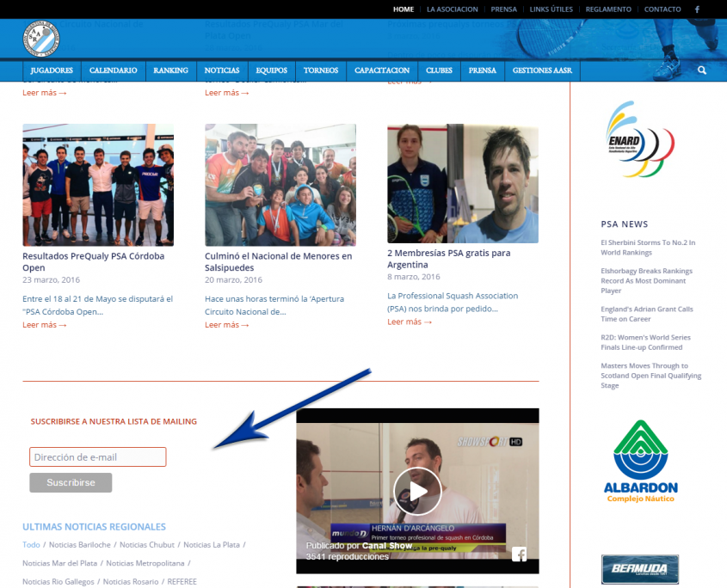Open LINKS ÚTILES menu item
Image resolution: width=727 pixels, height=588 pixels.
551,9
